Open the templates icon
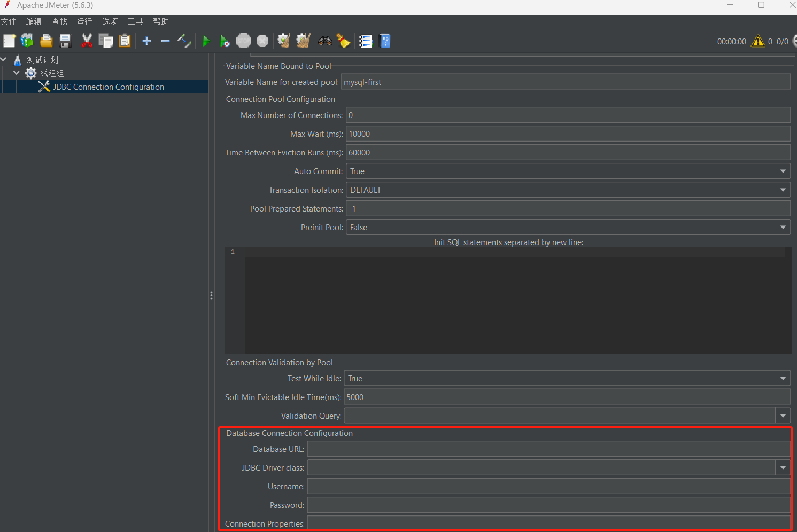The height and width of the screenshot is (532, 797). click(27, 41)
